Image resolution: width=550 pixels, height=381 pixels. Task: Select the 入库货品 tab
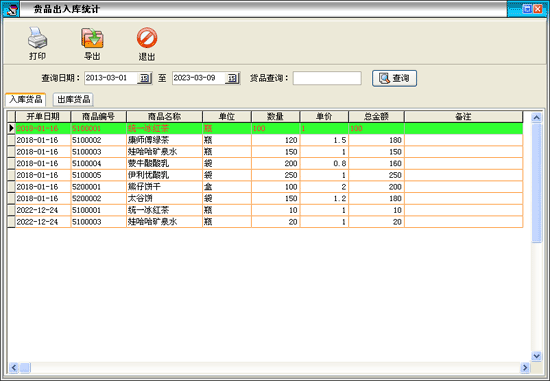tap(26, 99)
